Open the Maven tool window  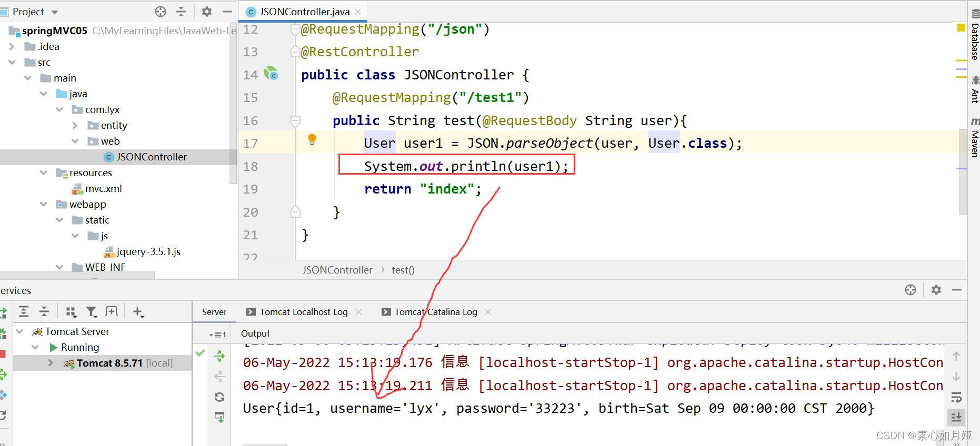(974, 138)
